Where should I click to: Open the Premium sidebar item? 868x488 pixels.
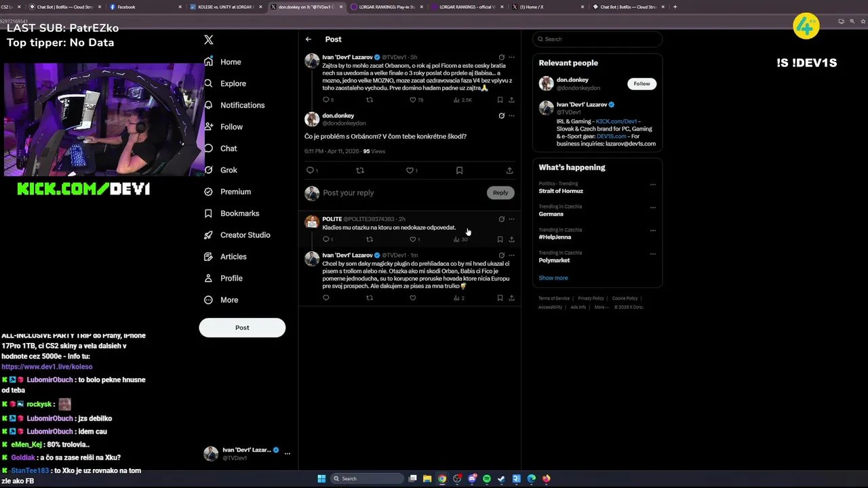227,192
